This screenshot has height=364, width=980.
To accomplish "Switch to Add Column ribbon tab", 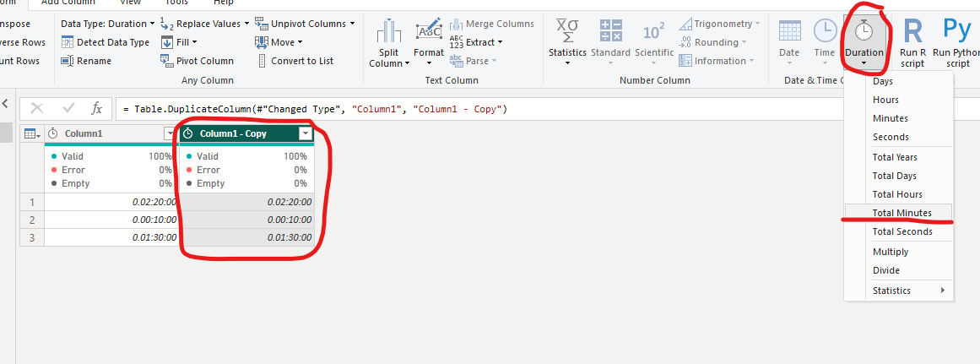I will [x=67, y=3].
